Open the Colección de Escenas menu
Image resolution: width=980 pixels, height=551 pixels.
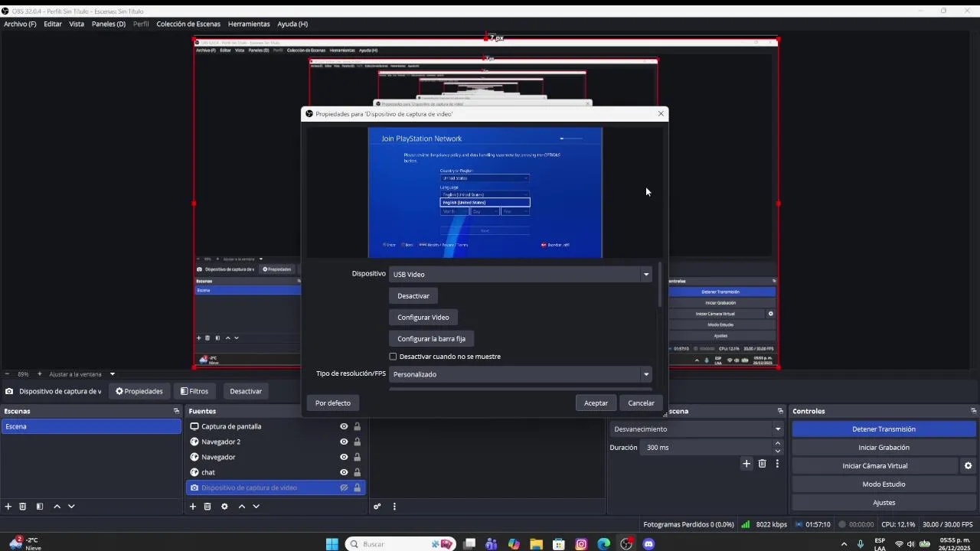[188, 24]
